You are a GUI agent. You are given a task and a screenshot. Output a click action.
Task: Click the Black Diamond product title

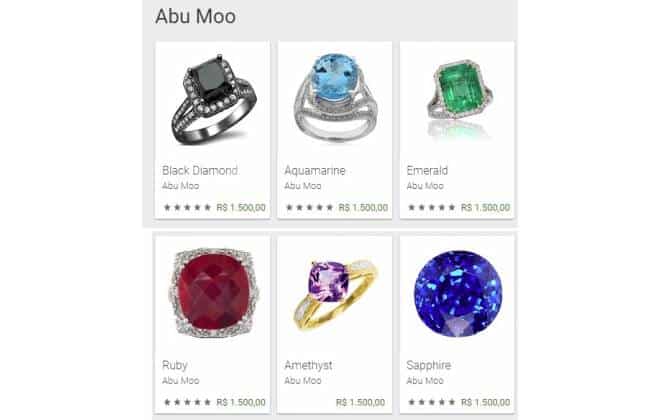pos(200,170)
